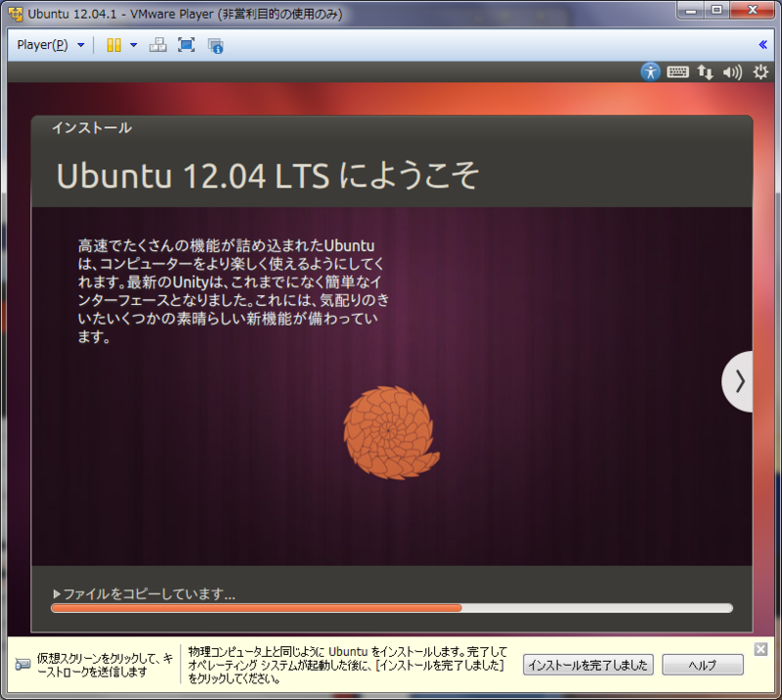The width and height of the screenshot is (782, 700).
Task: Expand the ファイルをコピーしています details triangle
Action: 57,592
